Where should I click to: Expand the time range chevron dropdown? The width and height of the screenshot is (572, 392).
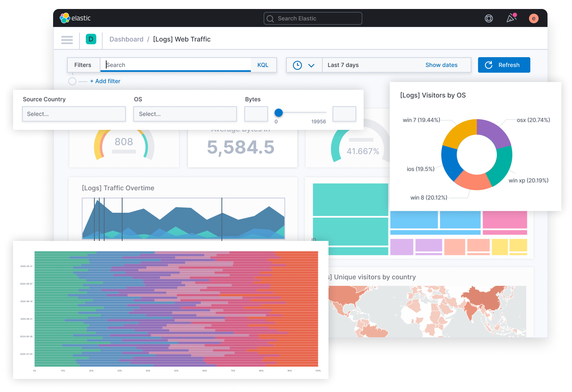(x=311, y=65)
